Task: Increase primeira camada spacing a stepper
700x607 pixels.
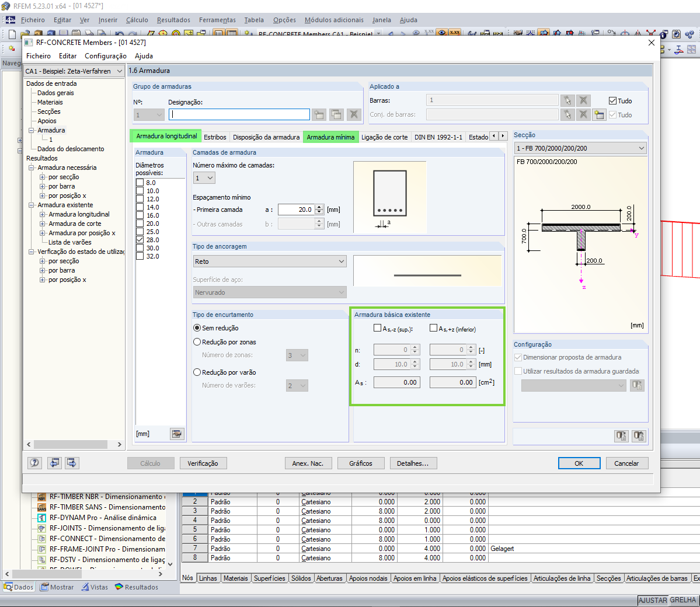Action: (x=319, y=207)
